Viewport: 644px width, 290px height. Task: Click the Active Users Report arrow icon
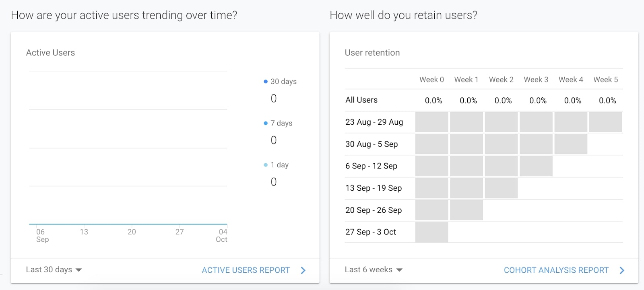coord(303,270)
